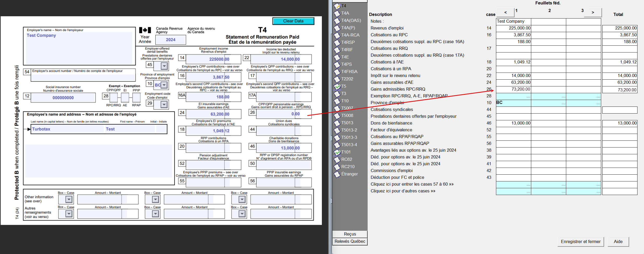Select the checked T5 slip icon
644x254 pixels.
click(x=337, y=86)
